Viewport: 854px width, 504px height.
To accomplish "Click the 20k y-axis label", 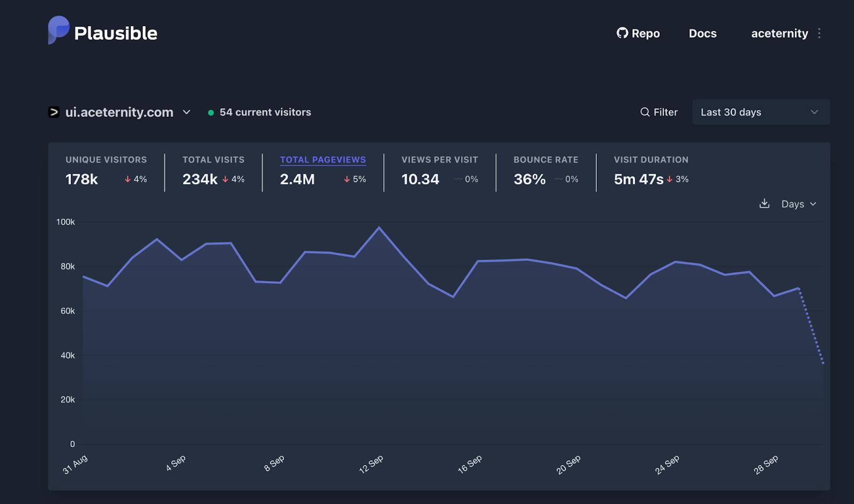I will click(x=68, y=399).
